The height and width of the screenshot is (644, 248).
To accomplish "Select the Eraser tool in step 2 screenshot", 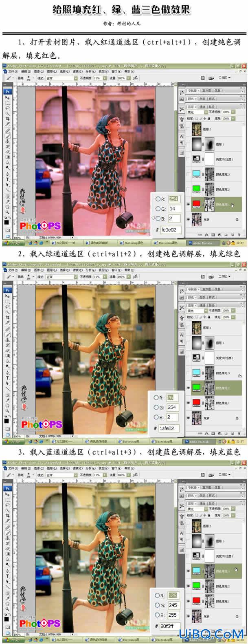I will (x=7, y=351).
